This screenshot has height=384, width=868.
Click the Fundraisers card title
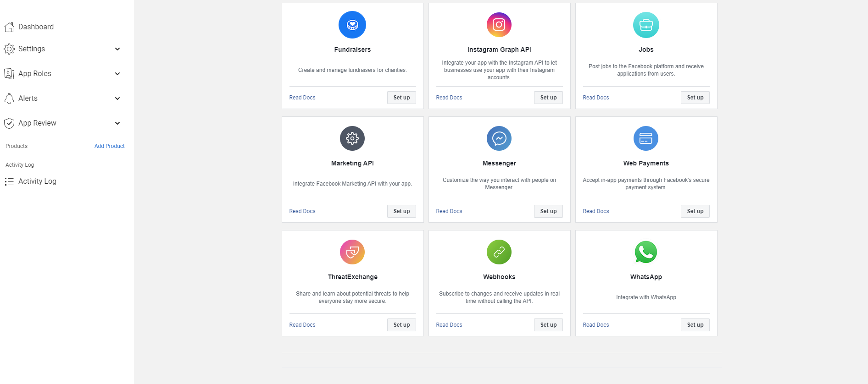352,49
